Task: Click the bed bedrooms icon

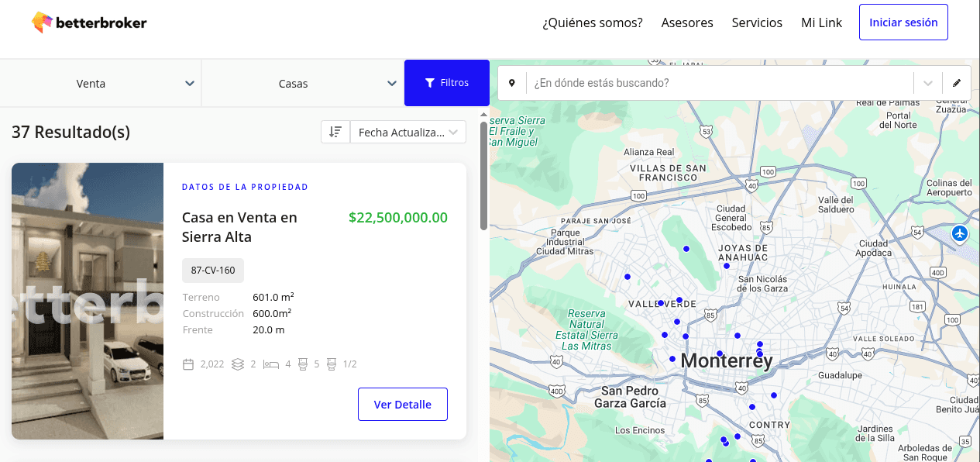Action: [x=270, y=364]
